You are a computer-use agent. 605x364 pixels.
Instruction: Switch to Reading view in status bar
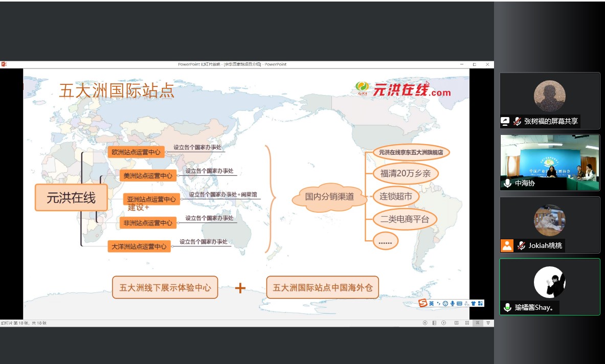(x=478, y=323)
